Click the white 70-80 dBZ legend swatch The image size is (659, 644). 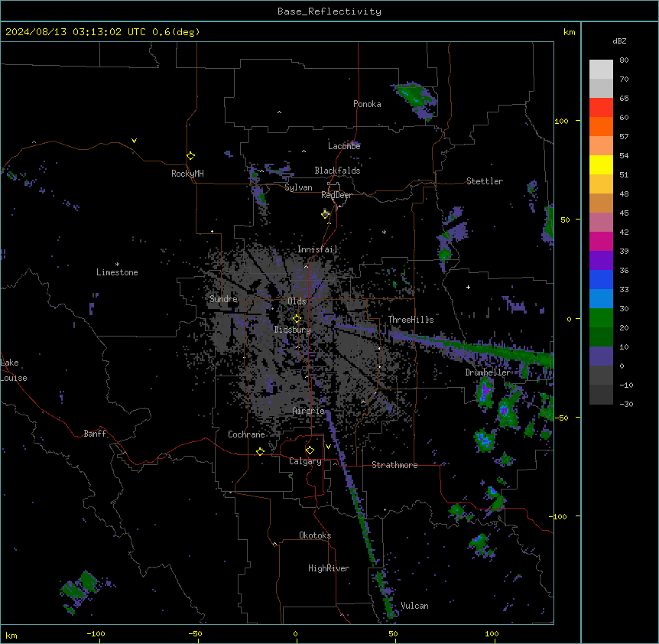601,69
